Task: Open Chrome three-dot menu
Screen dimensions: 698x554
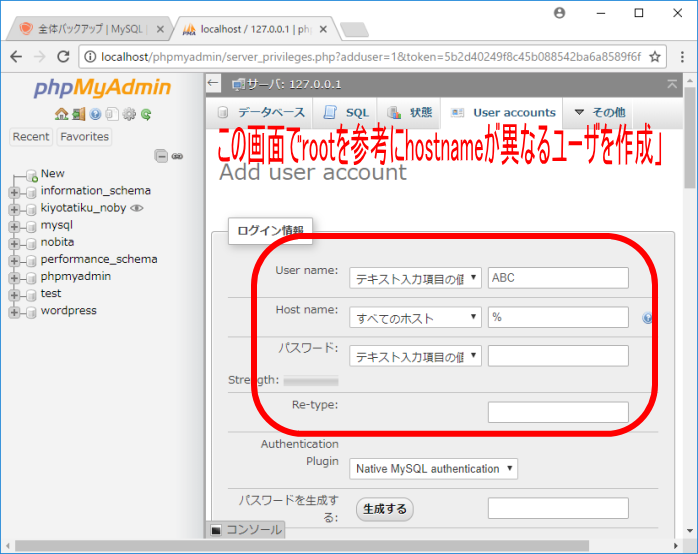Action: coord(682,57)
